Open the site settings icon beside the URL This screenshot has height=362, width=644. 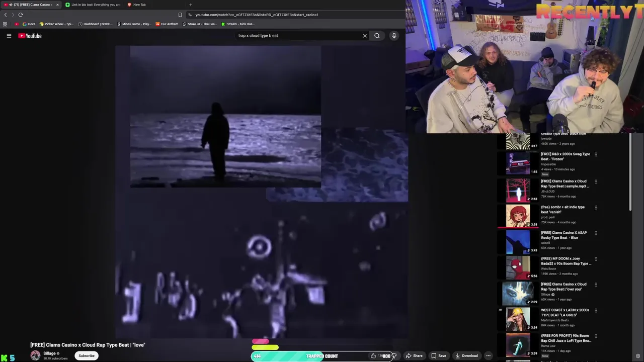(x=190, y=15)
